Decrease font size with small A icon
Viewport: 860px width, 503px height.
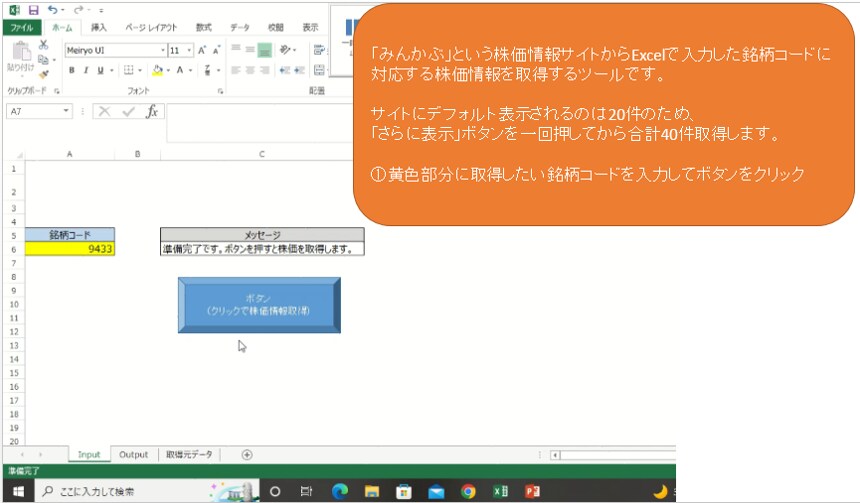(x=216, y=50)
